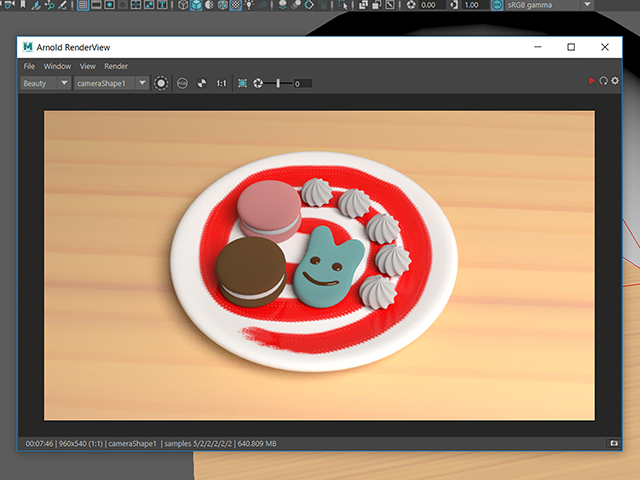Viewport: 640px width, 480px height.
Task: Toggle the gate mask icon
Action: pos(122,5)
